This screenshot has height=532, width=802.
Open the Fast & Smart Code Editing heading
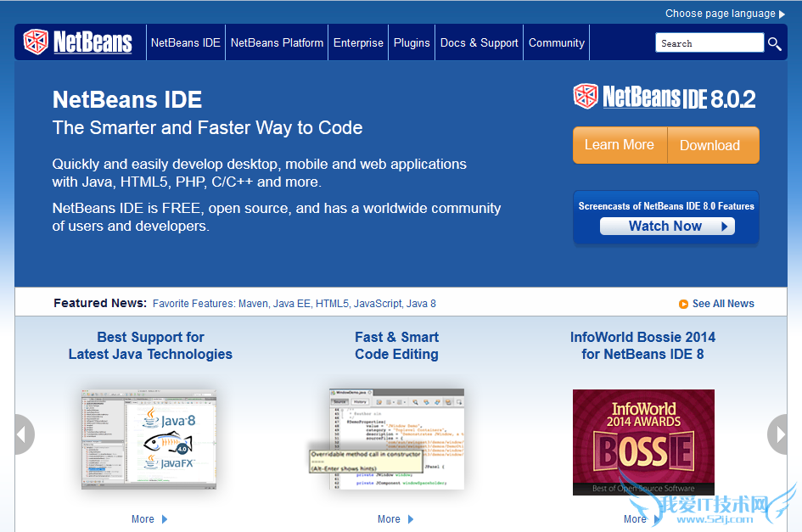click(397, 346)
